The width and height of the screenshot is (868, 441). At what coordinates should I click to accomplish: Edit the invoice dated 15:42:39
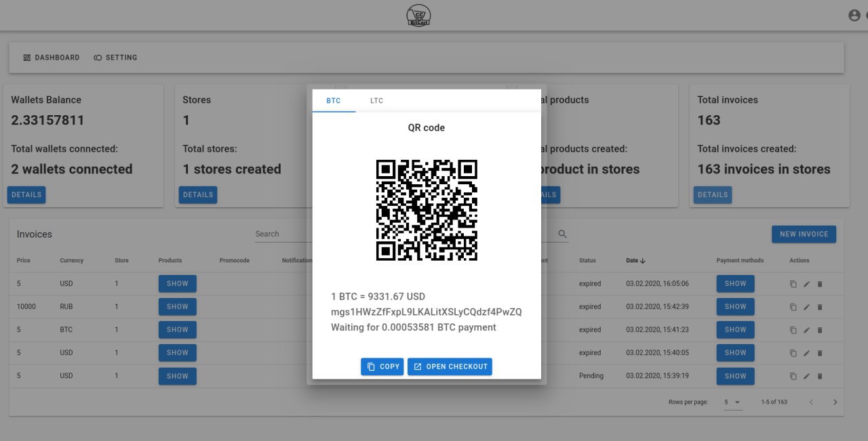(x=806, y=307)
